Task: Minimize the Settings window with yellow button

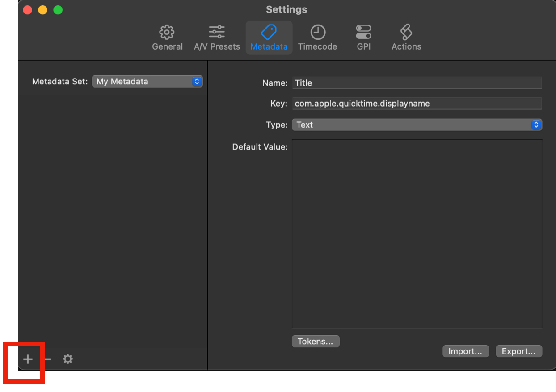Action: [x=43, y=10]
